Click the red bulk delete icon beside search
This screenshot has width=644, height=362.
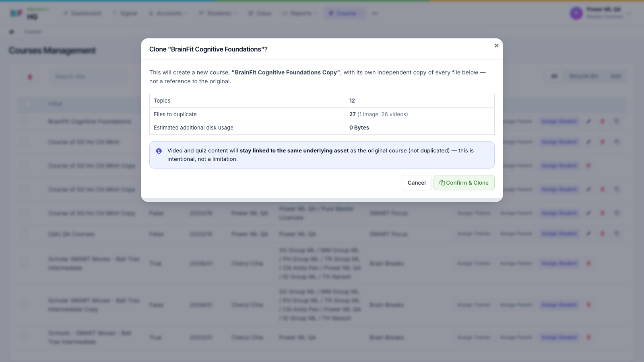pos(30,77)
